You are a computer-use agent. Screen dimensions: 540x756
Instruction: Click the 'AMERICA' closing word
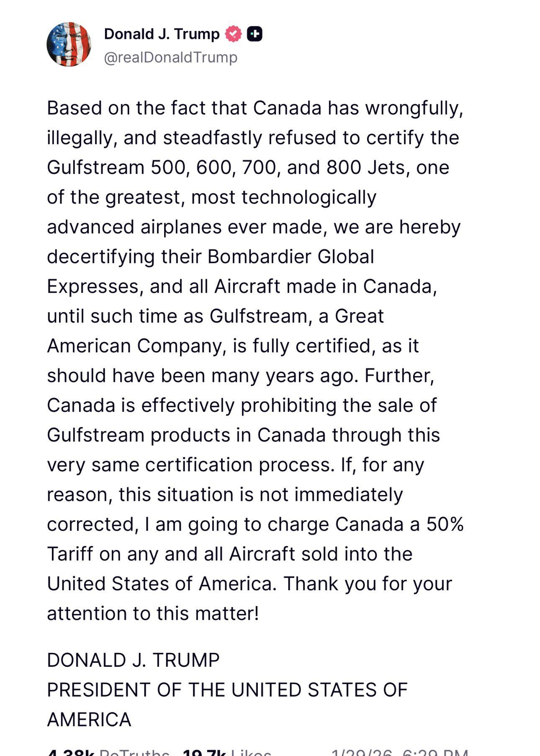coord(89,720)
